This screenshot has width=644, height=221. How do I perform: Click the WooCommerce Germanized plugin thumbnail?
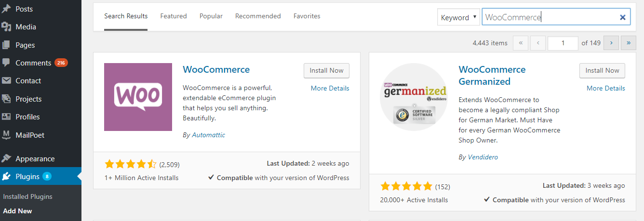pos(414,97)
